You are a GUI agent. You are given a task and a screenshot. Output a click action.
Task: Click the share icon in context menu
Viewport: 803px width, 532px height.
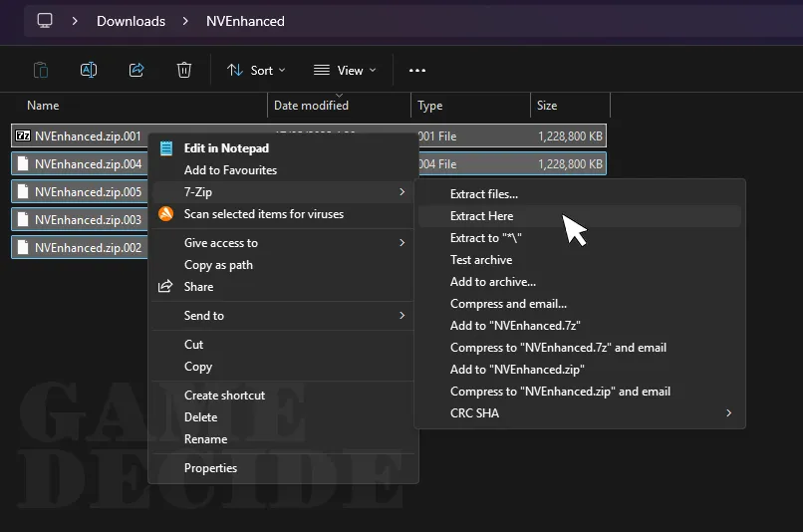tap(165, 286)
